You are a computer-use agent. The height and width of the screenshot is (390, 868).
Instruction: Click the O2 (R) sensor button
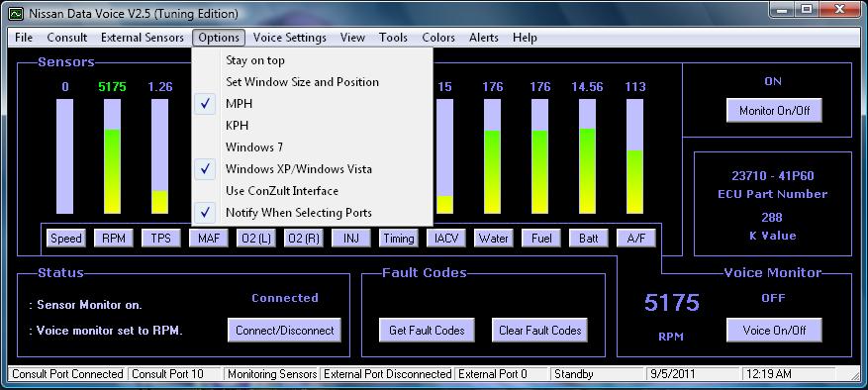304,239
